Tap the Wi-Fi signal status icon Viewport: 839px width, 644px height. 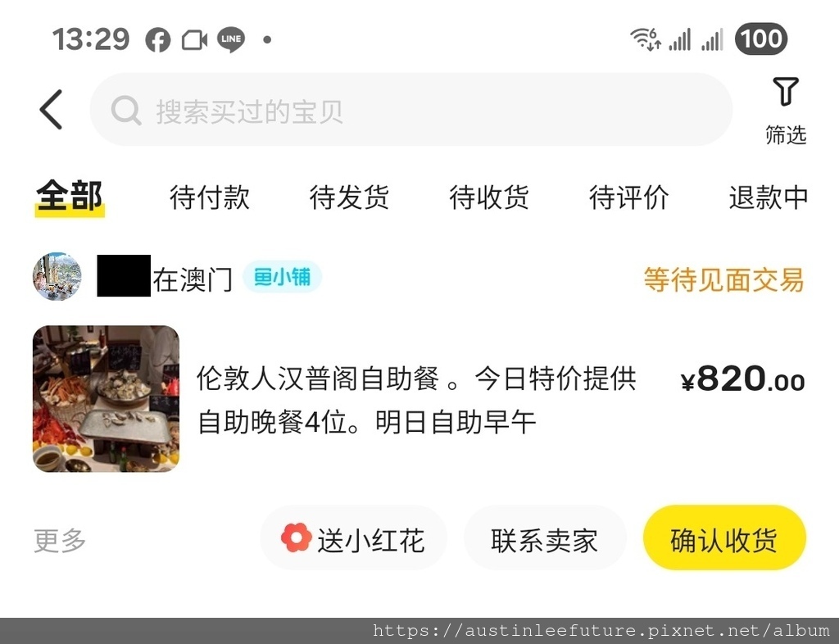point(646,39)
